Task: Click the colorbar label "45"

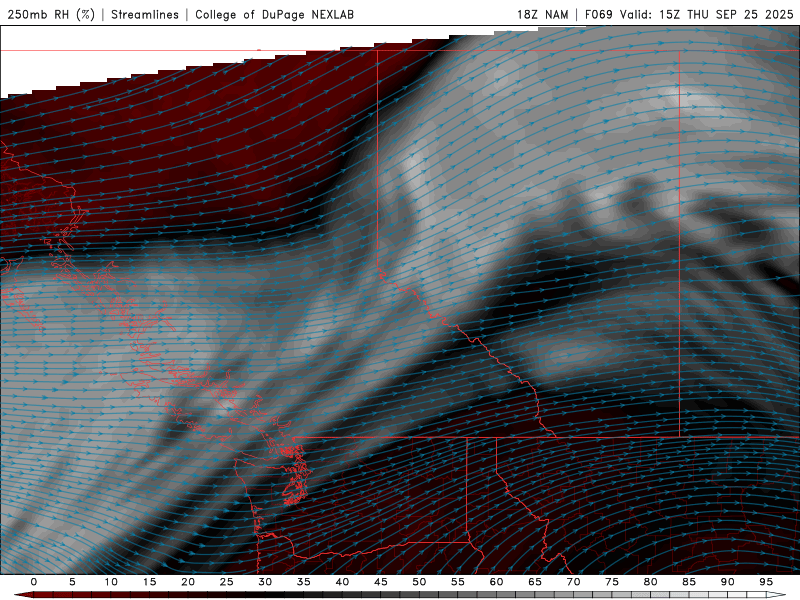Action: (x=381, y=582)
